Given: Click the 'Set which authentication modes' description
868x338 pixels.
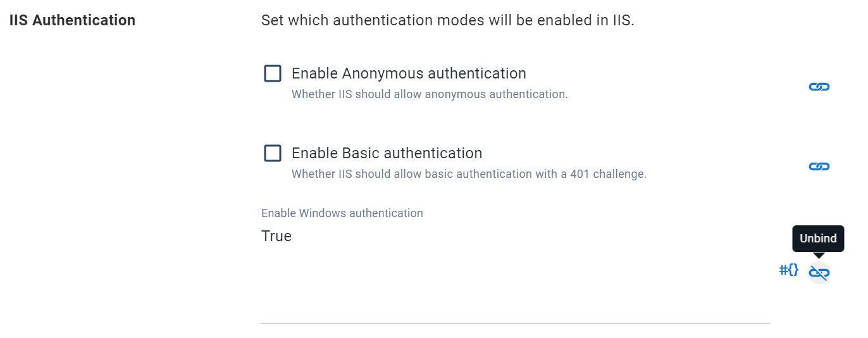Looking at the screenshot, I should click(x=447, y=20).
